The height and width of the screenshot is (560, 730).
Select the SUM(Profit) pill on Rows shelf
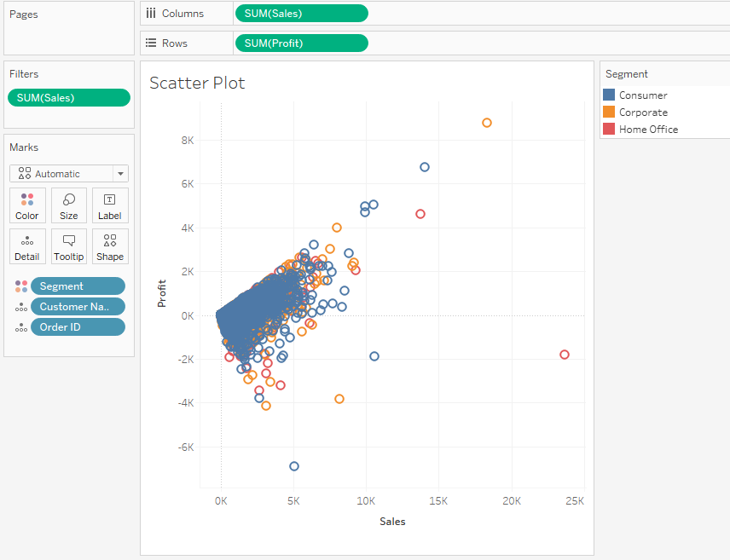tap(301, 43)
